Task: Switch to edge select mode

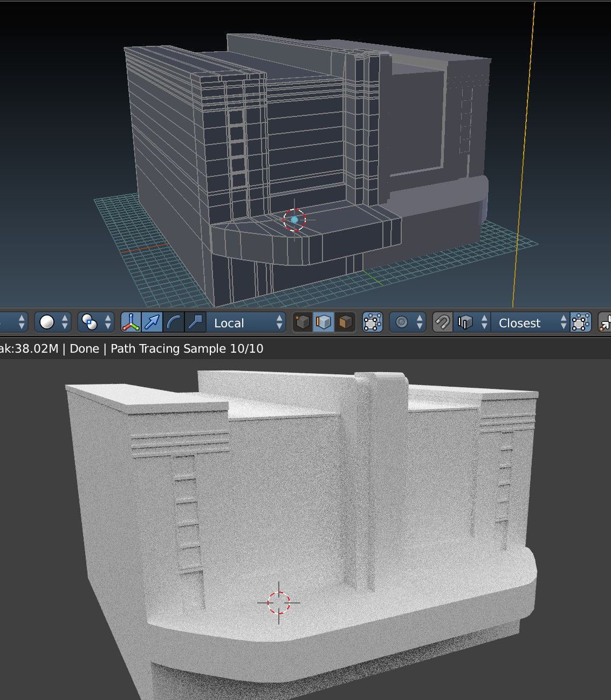Action: click(324, 322)
